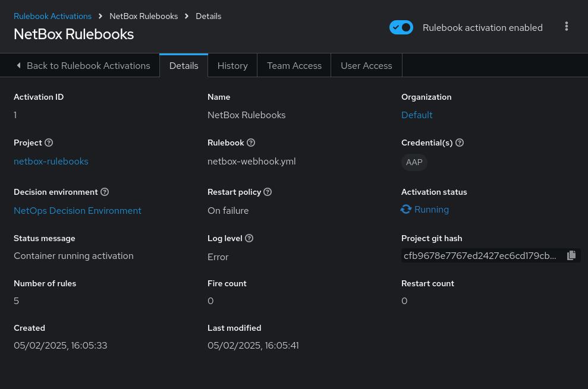588x389 pixels.
Task: Switch to the History tab
Action: tap(232, 65)
